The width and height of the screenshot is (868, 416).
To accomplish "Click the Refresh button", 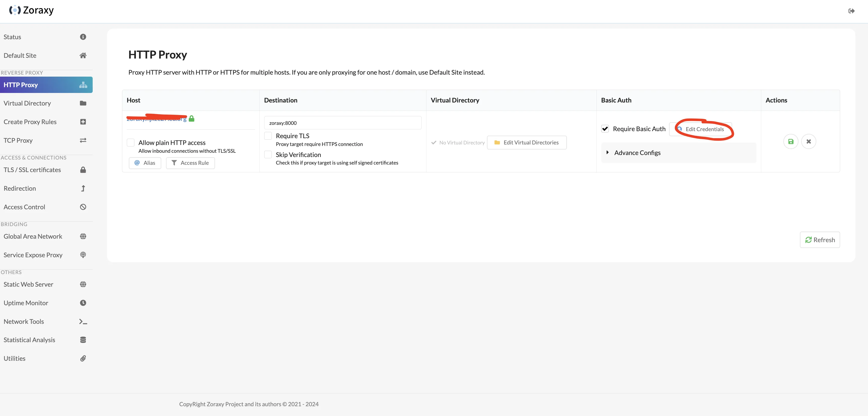I will pos(820,240).
